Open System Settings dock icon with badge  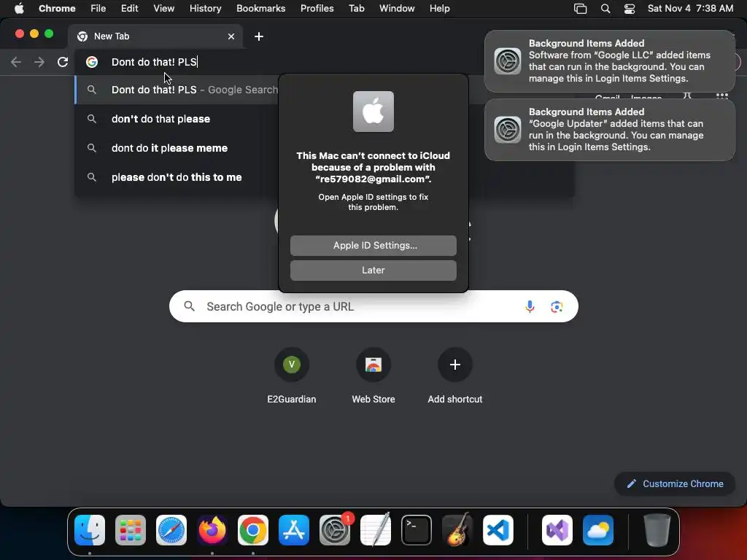(335, 530)
